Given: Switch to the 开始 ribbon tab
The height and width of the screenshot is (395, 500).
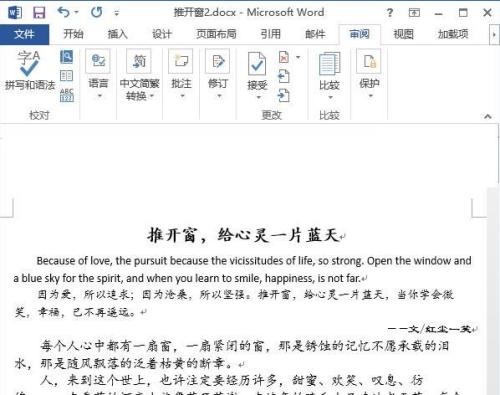Looking at the screenshot, I should pyautogui.click(x=73, y=34).
